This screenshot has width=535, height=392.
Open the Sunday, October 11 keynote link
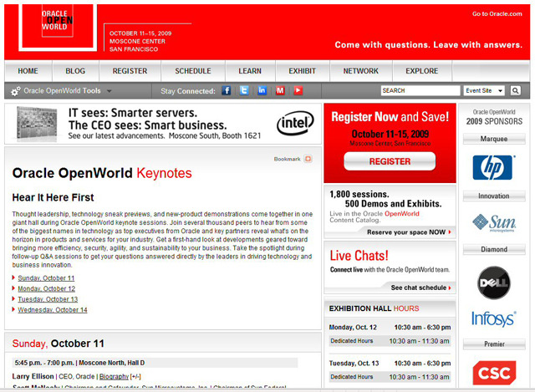coord(46,278)
